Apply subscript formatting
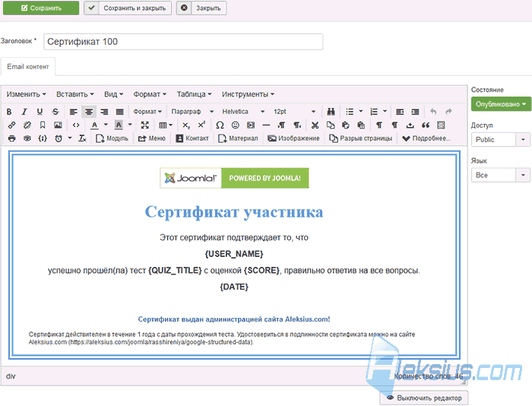Viewport: 532px width, 406px height. click(186, 125)
